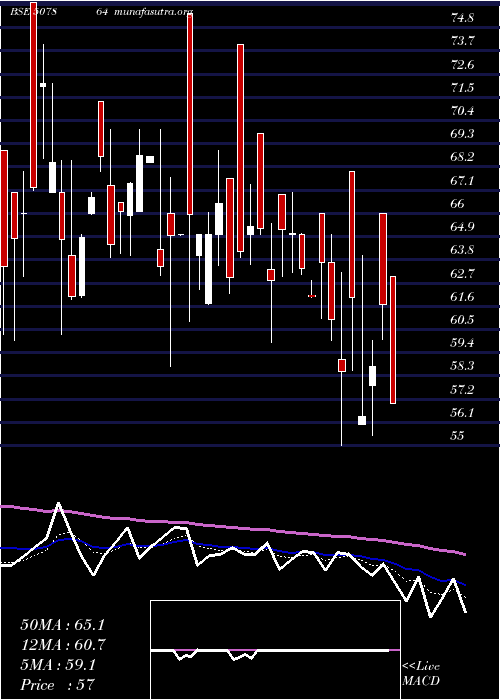500x700 pixels.
Task: Select the 64.9 price axis label
Action: [462, 227]
